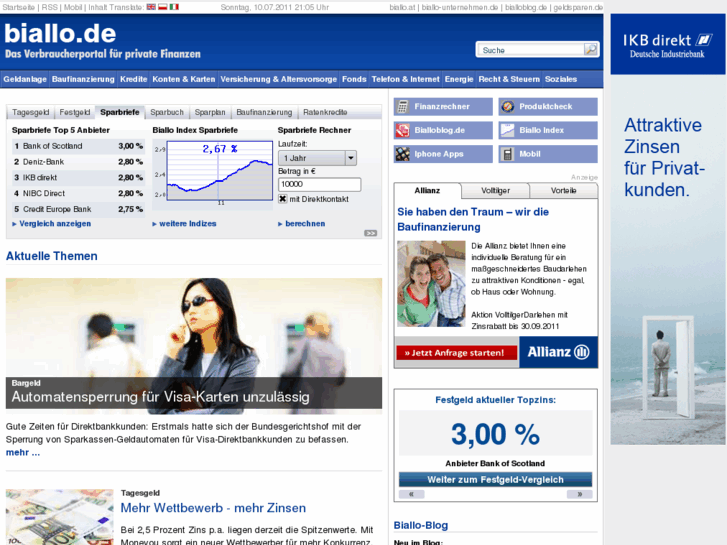
Task: Click NIBC Direct row in Top 5
Action: [x=78, y=193]
